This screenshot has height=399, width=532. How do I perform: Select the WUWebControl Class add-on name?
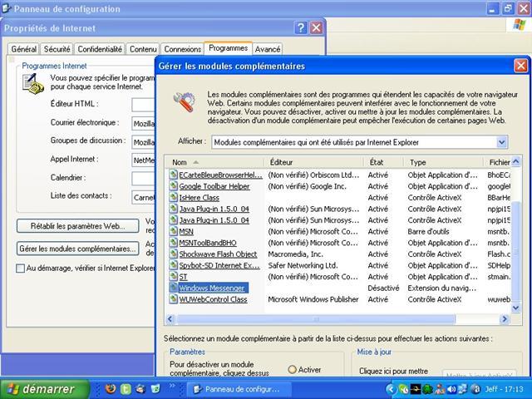[x=213, y=299]
